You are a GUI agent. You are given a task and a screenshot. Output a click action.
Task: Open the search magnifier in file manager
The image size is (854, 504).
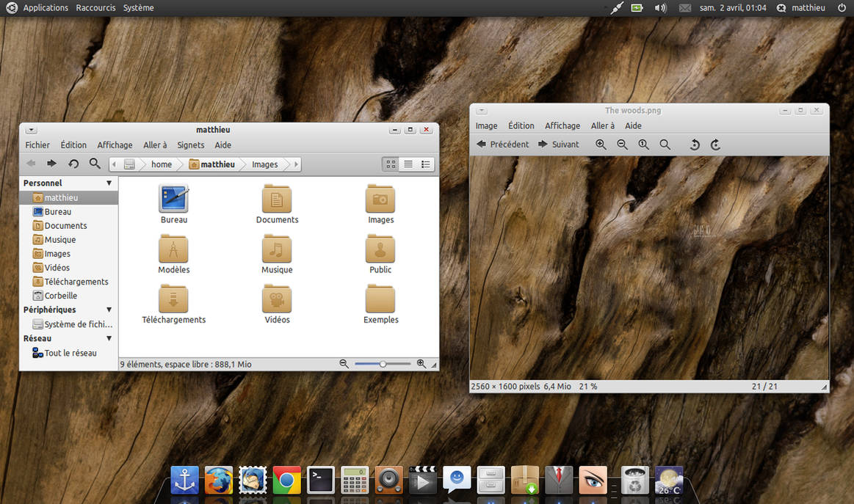[x=95, y=164]
